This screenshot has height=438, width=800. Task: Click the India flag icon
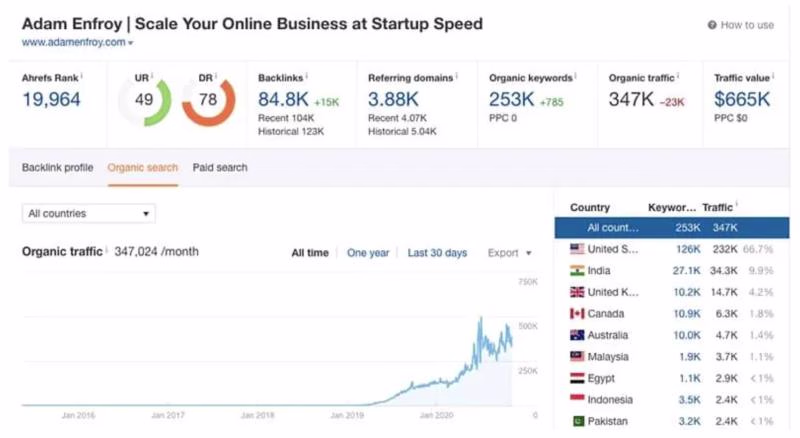[577, 271]
